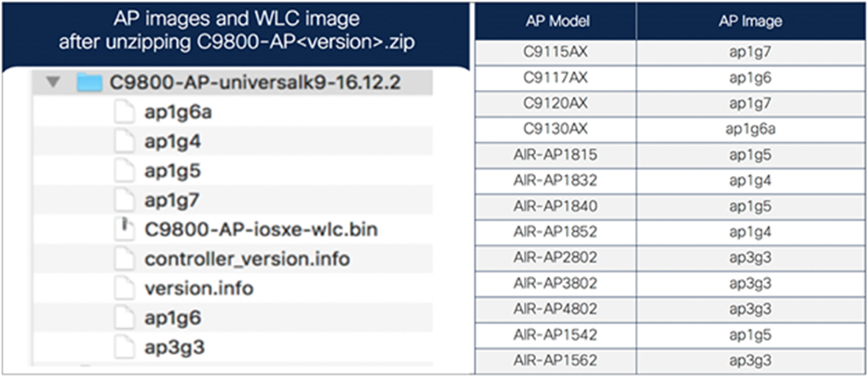This screenshot has height=377, width=868.
Task: Select folder name C9800-AP-universalk9-16.12.2
Action: [255, 83]
